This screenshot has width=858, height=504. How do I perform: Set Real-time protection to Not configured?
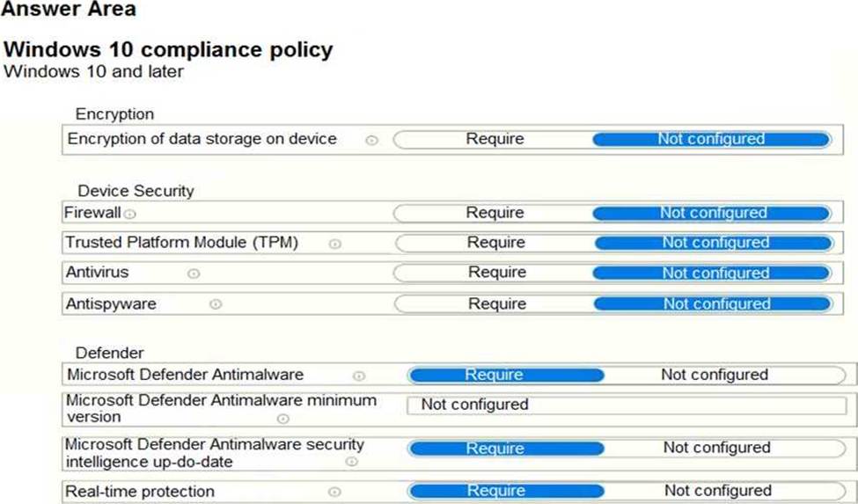[717, 491]
